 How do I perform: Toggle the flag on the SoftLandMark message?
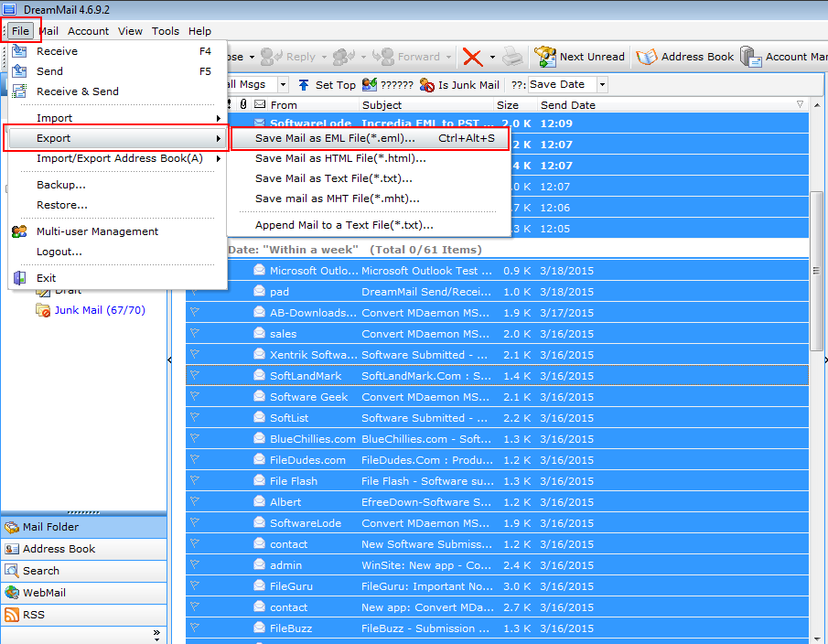(x=195, y=375)
